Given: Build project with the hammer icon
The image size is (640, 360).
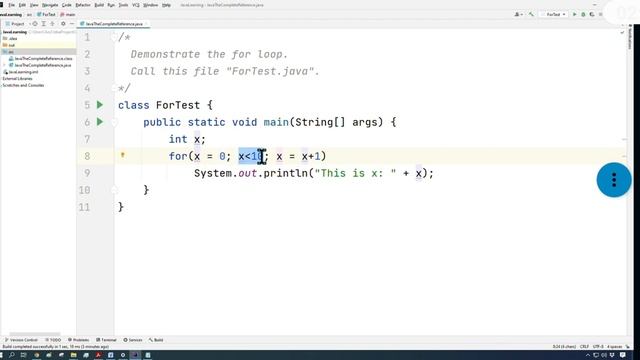Looking at the screenshot, I should click(x=531, y=14).
